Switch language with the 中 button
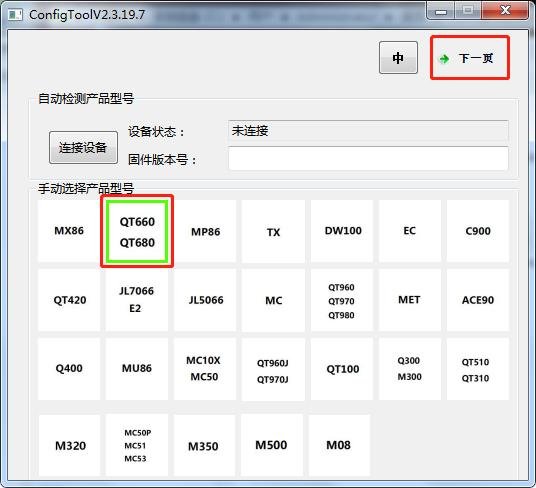 [398, 57]
